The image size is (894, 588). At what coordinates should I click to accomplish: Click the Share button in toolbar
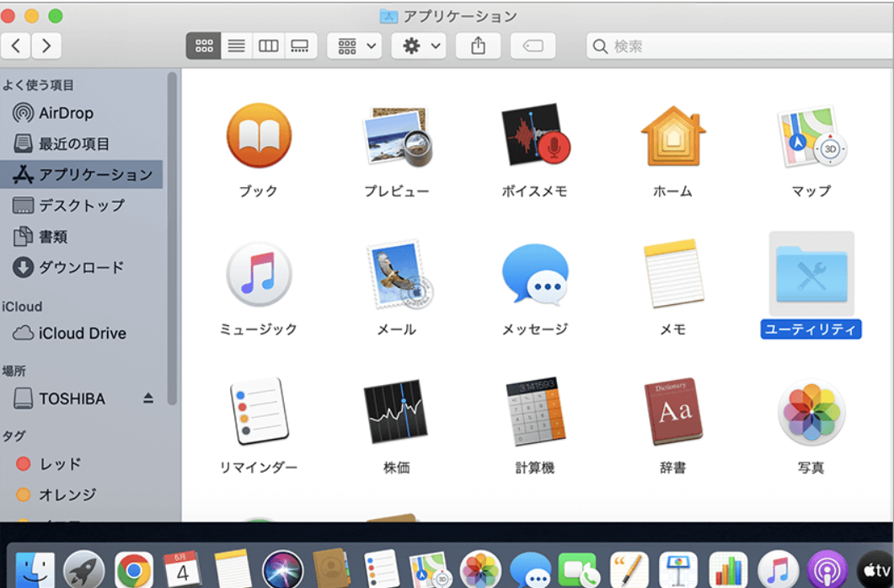(478, 46)
